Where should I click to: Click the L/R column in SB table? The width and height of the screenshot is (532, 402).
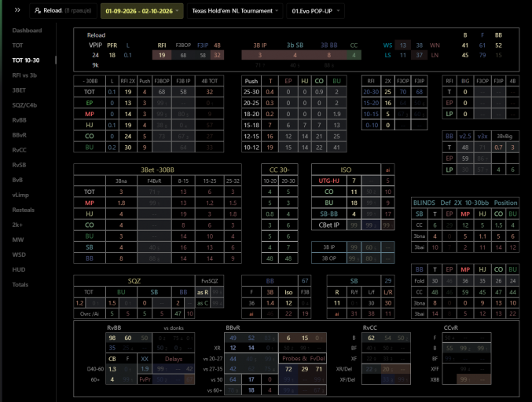[388, 292]
